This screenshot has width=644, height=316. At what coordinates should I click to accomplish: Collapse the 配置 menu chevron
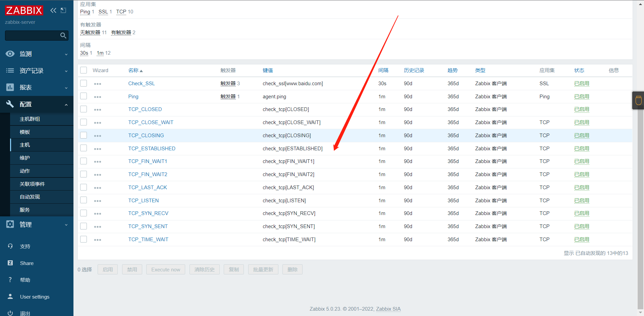pos(66,105)
